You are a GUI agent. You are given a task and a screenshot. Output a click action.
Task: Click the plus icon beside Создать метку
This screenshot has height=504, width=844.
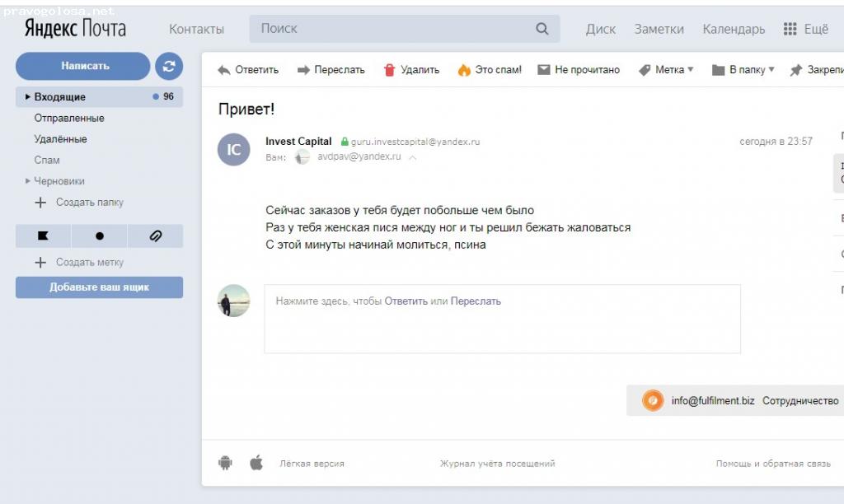tap(40, 262)
